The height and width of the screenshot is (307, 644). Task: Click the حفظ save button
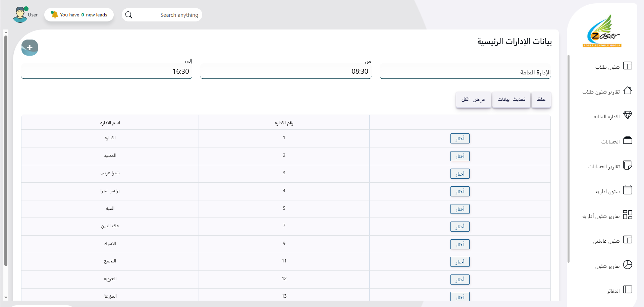pyautogui.click(x=541, y=100)
